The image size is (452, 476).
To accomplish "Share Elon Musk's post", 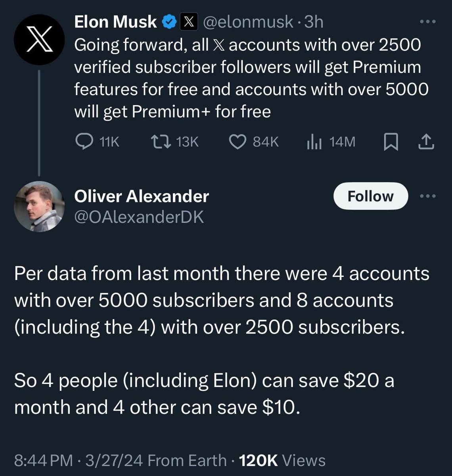I will tap(426, 142).
